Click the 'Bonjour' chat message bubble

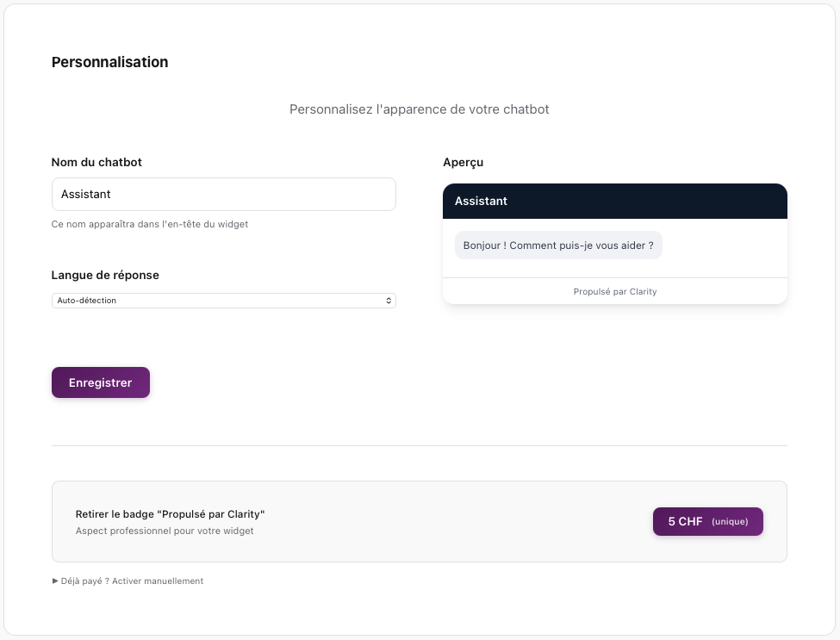point(558,245)
